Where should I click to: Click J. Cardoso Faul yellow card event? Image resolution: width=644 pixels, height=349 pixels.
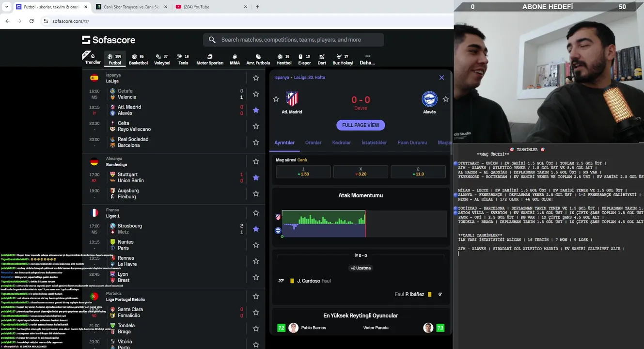coord(304,281)
